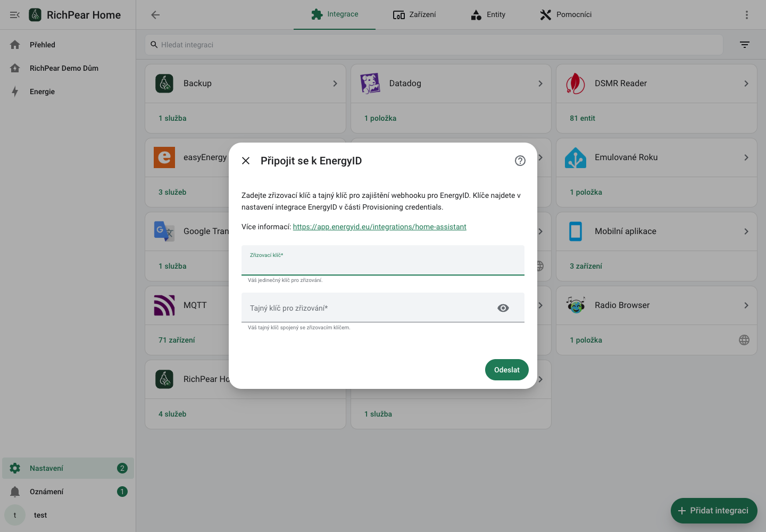Screen dimensions: 766x532
Task: Click the Přehled home icon
Action: click(x=15, y=45)
